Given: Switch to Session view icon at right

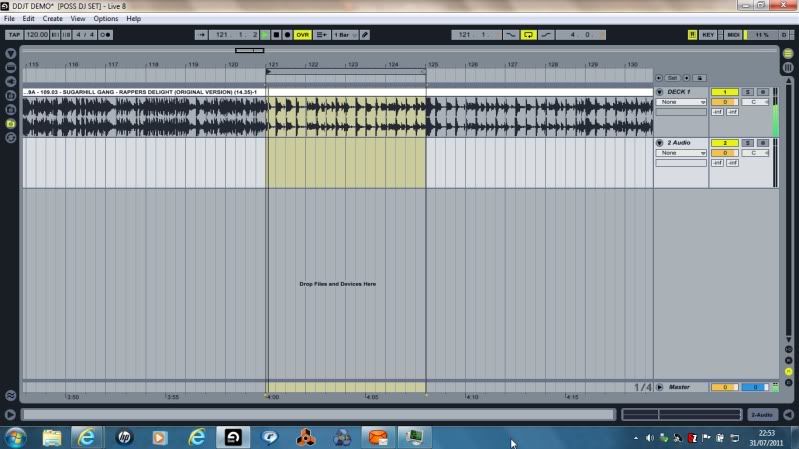Looking at the screenshot, I should pos(787,67).
